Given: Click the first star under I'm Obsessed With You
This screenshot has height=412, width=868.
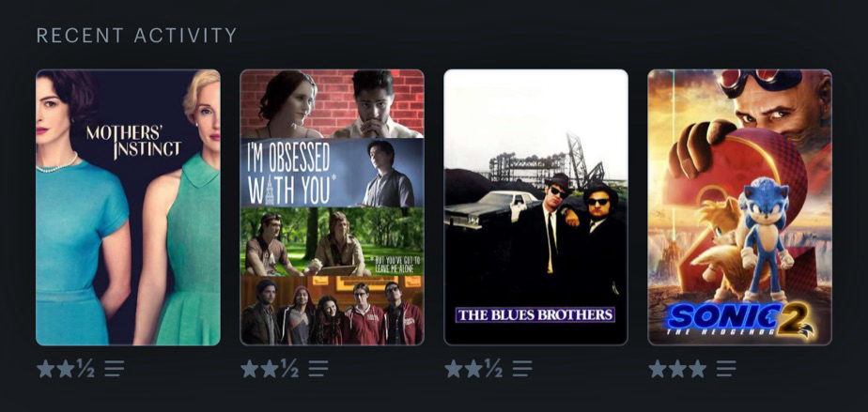Looking at the screenshot, I should click(250, 368).
